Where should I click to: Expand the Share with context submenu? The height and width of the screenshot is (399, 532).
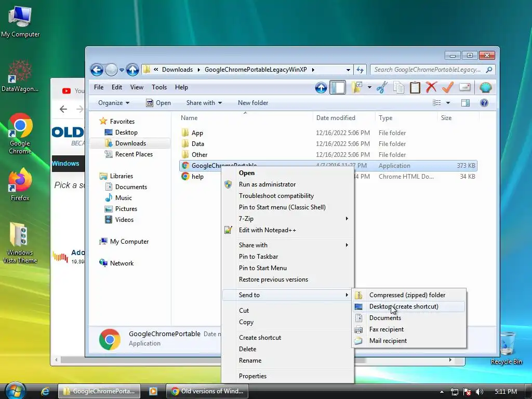pyautogui.click(x=288, y=245)
